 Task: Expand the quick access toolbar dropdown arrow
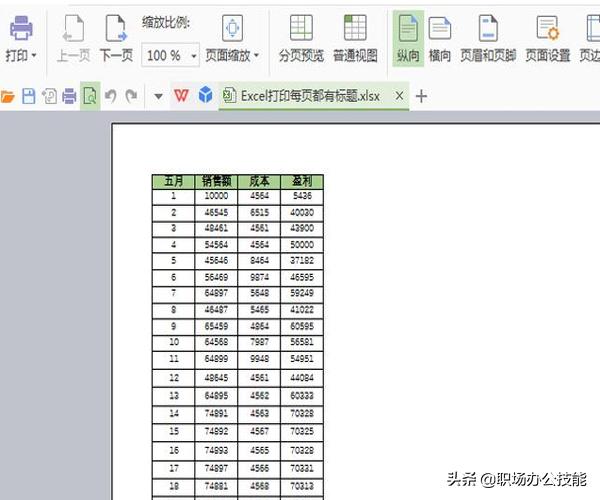click(x=158, y=96)
